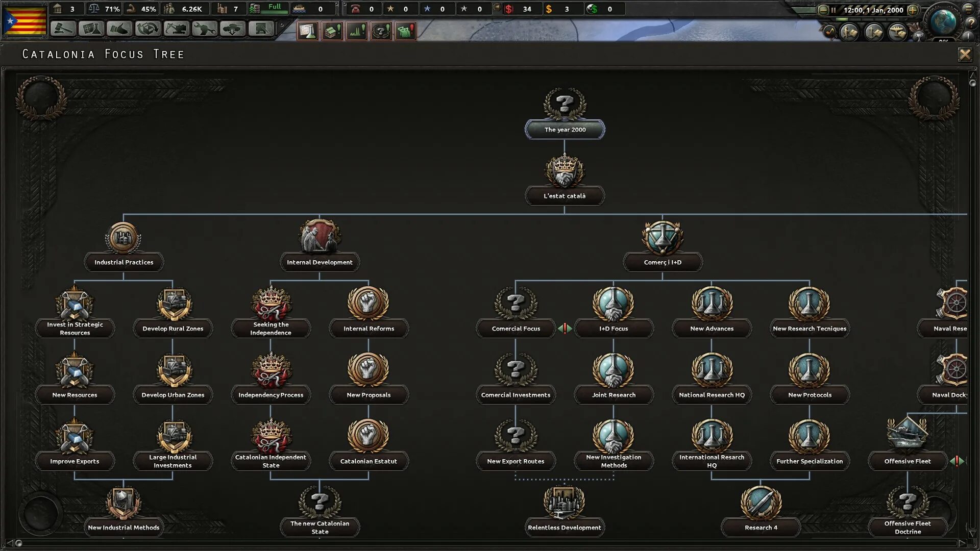This screenshot has height=551, width=980.
Task: Toggle pause next to the date display
Action: click(834, 10)
